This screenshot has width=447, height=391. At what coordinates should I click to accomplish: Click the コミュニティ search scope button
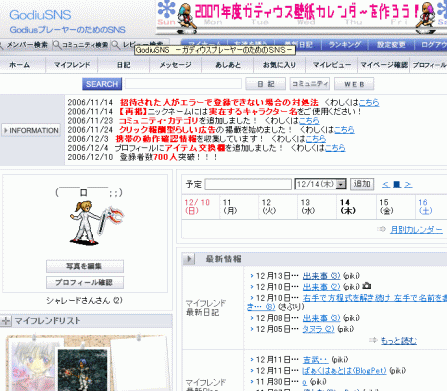310,84
